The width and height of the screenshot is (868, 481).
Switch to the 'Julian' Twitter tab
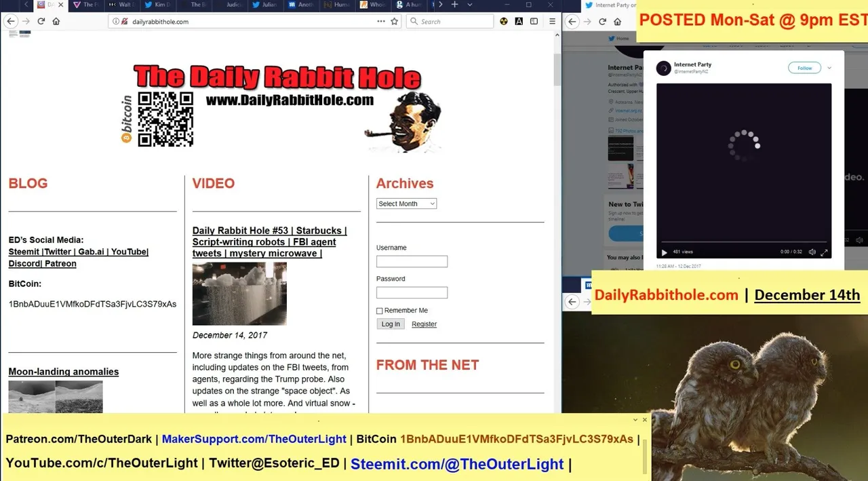click(266, 5)
